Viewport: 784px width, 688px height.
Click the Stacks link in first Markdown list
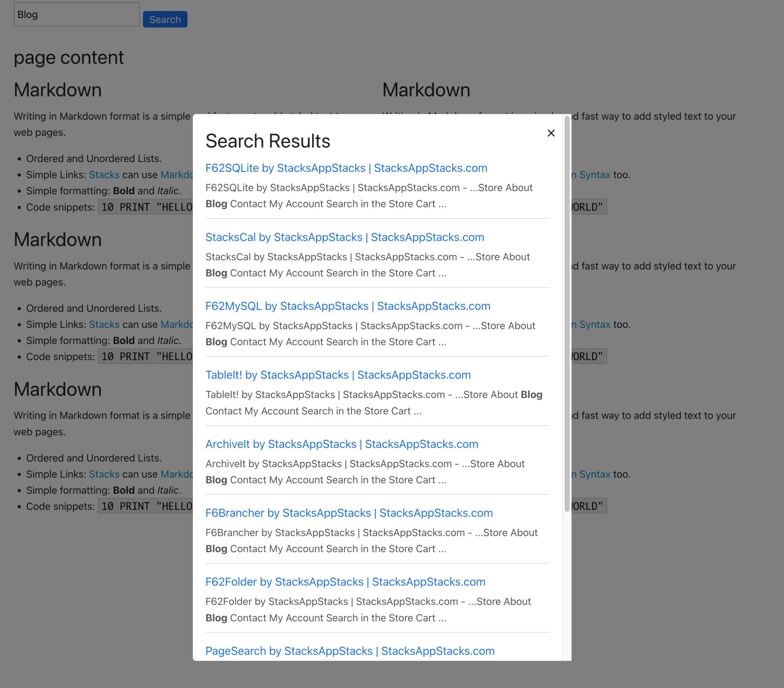click(x=104, y=175)
